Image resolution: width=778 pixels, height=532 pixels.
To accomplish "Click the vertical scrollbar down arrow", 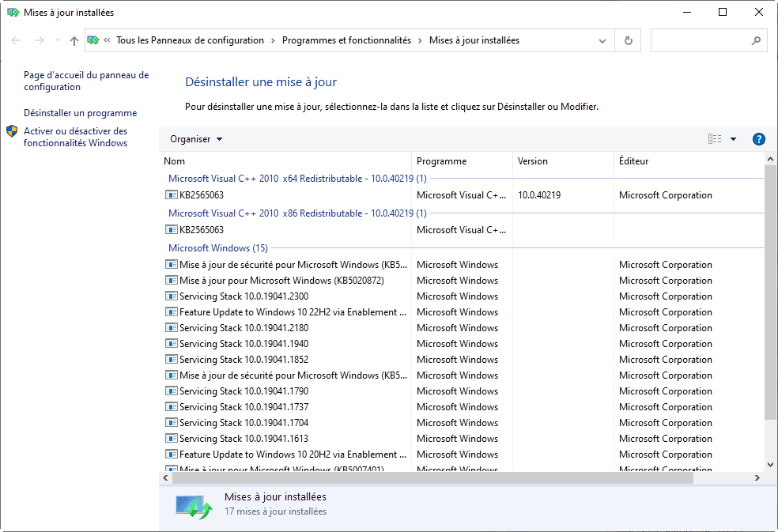I will click(x=770, y=464).
